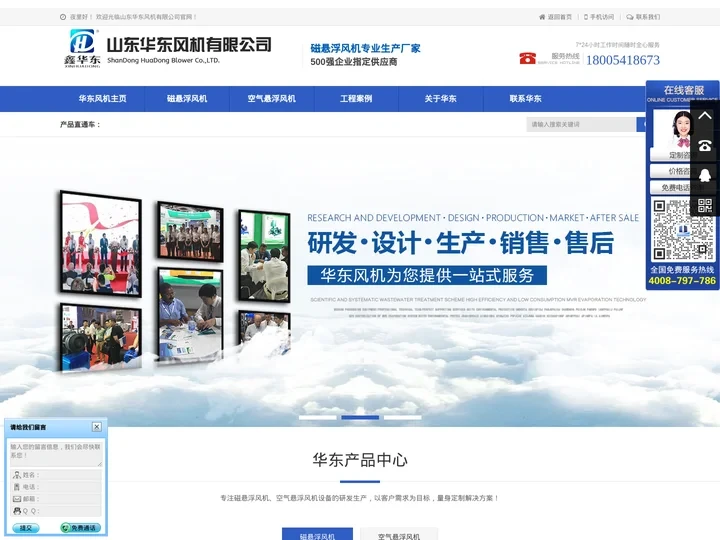720x540 pixels.
Task: Switch to 磁悬浮风机 product tab
Action: [x=317, y=534]
